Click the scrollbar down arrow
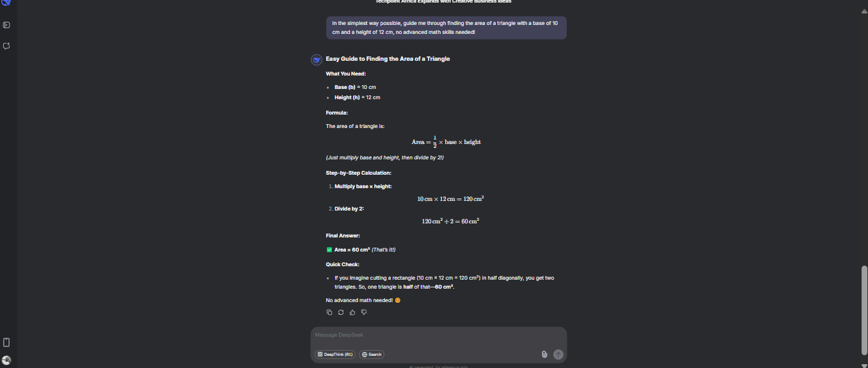Screen dimensions: 868x368 pos(864,364)
